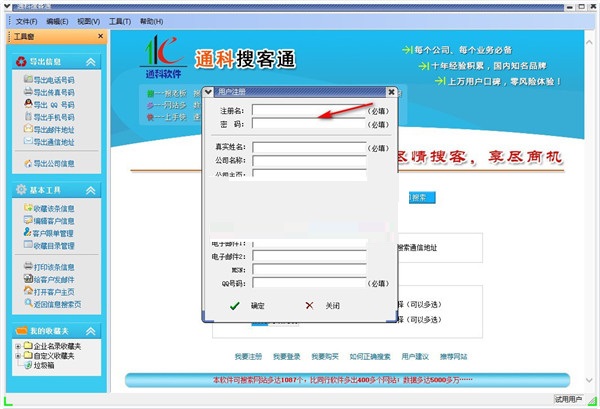Open the 视图(V) menu
Screen dimensions: 600x409
tap(88, 22)
